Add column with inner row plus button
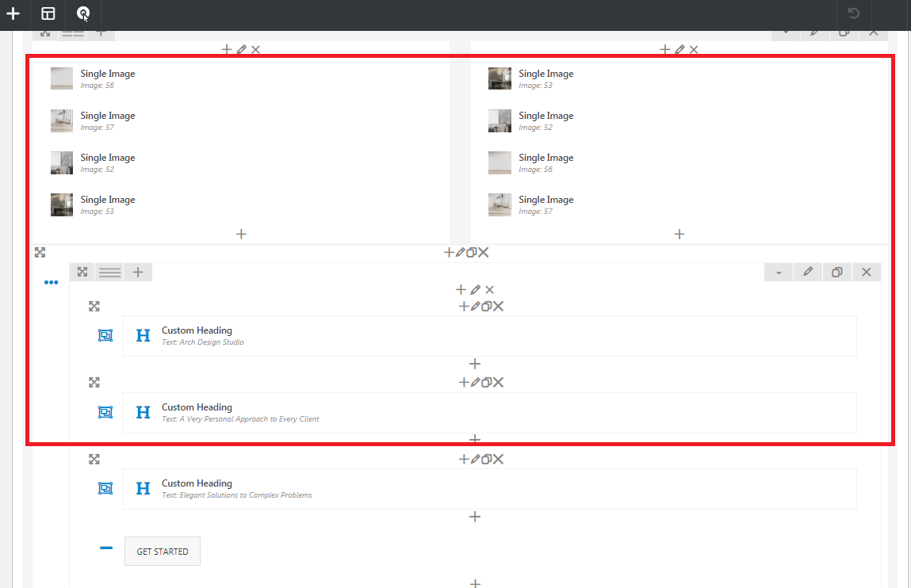The height and width of the screenshot is (588, 911). (x=138, y=273)
